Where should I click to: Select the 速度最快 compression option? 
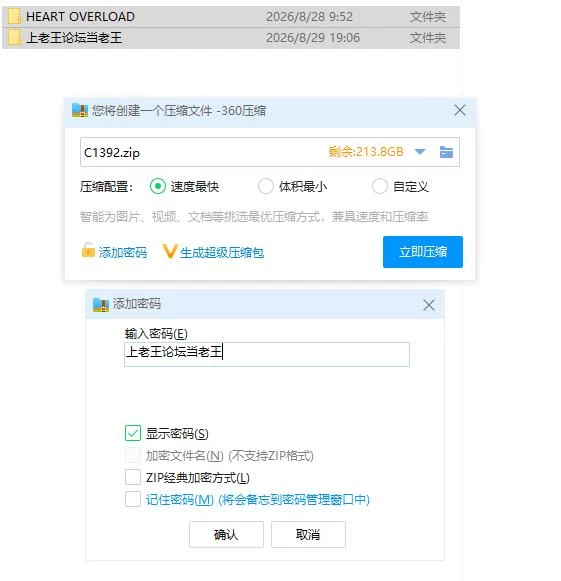click(158, 186)
